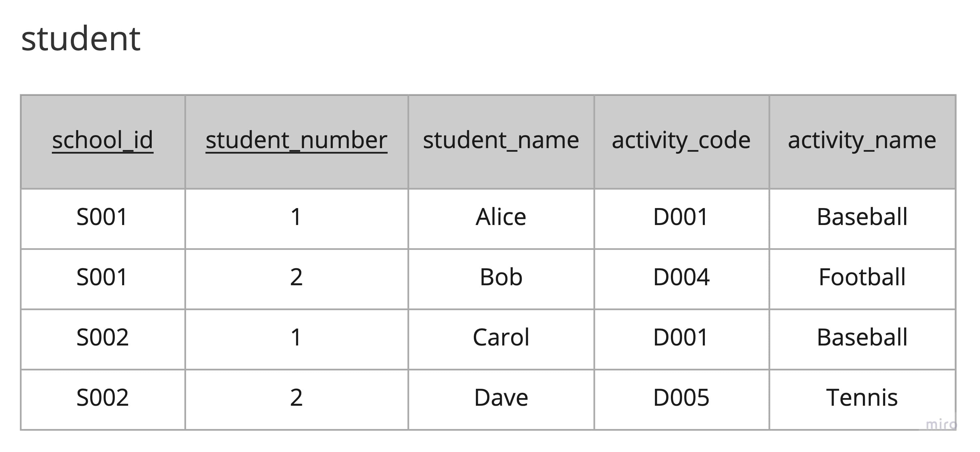This screenshot has width=980, height=452.
Task: Click the miro watermark logo
Action: pos(940,424)
